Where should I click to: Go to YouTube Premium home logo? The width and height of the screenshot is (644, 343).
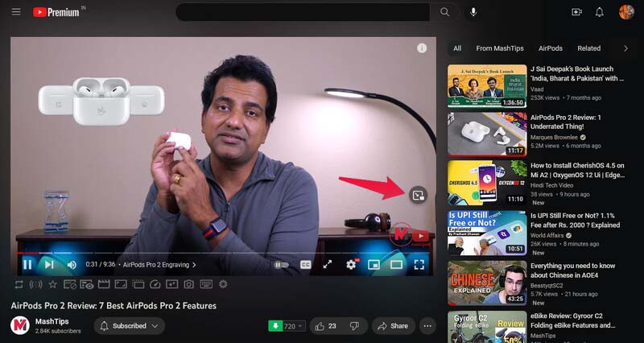(x=56, y=12)
